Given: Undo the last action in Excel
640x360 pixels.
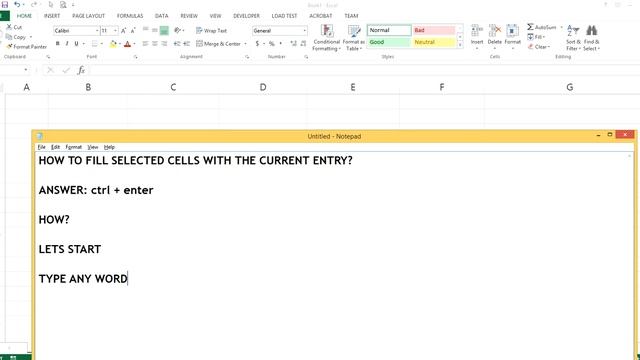Looking at the screenshot, I should 17,4.
